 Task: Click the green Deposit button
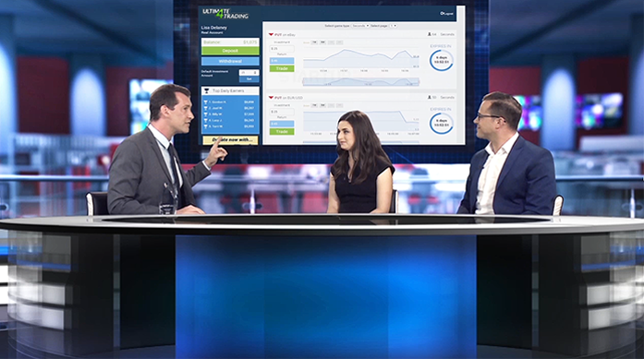[230, 51]
